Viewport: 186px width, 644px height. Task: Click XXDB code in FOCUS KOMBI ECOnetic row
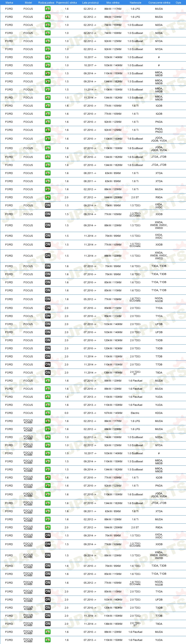159,544
